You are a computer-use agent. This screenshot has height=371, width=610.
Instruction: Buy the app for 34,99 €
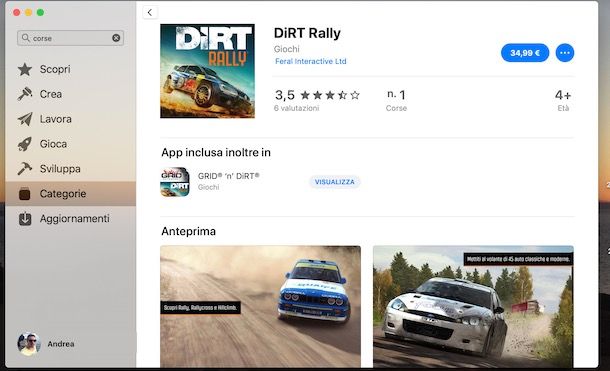tap(525, 53)
